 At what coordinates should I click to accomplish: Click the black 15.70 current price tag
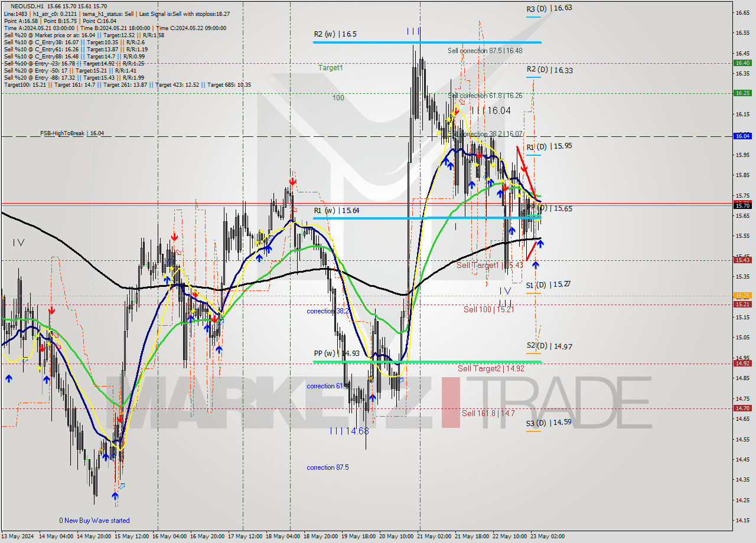tap(742, 205)
